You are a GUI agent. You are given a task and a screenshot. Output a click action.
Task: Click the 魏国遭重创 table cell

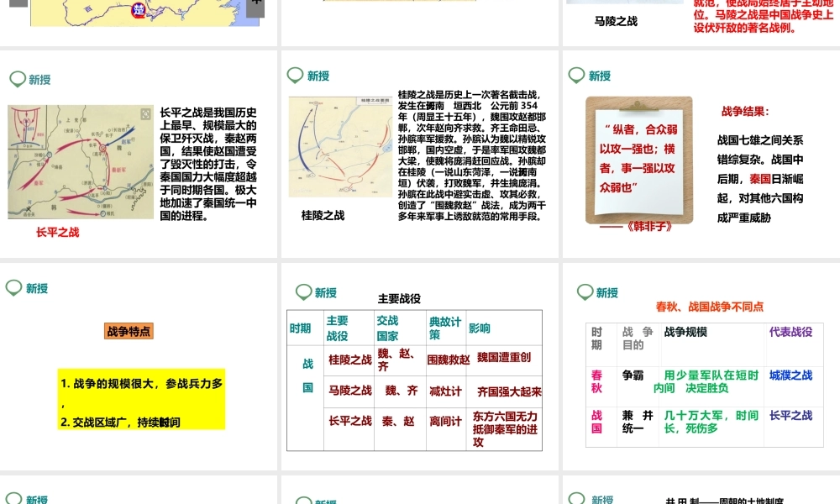[503, 357]
